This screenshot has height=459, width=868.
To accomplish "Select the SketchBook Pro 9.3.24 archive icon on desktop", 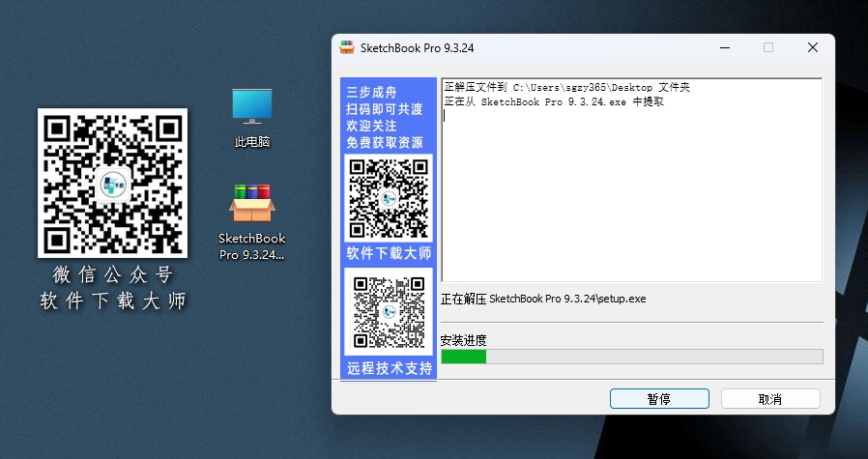I will [x=252, y=221].
